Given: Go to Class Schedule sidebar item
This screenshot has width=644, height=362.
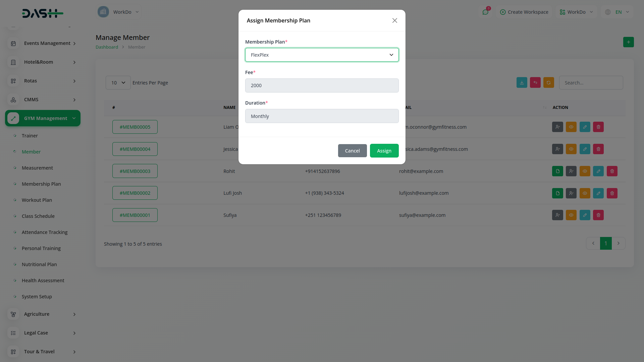Looking at the screenshot, I should point(38,216).
